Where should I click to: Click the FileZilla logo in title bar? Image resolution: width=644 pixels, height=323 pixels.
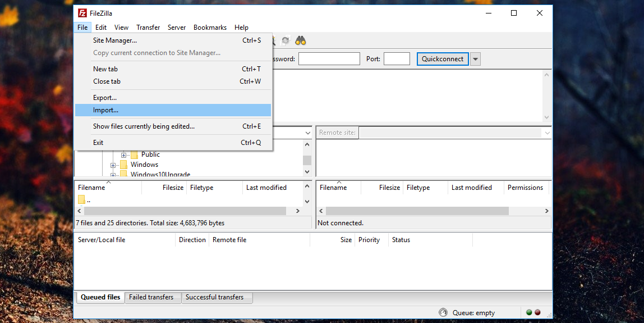[82, 13]
